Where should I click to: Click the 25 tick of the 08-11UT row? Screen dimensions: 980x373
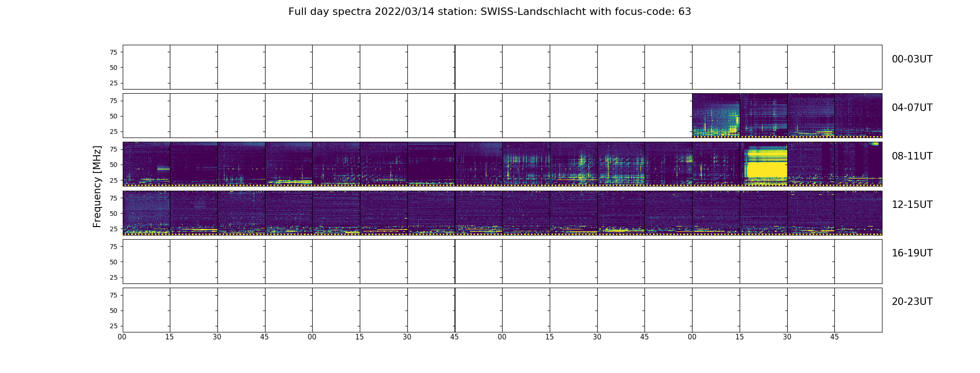[113, 180]
